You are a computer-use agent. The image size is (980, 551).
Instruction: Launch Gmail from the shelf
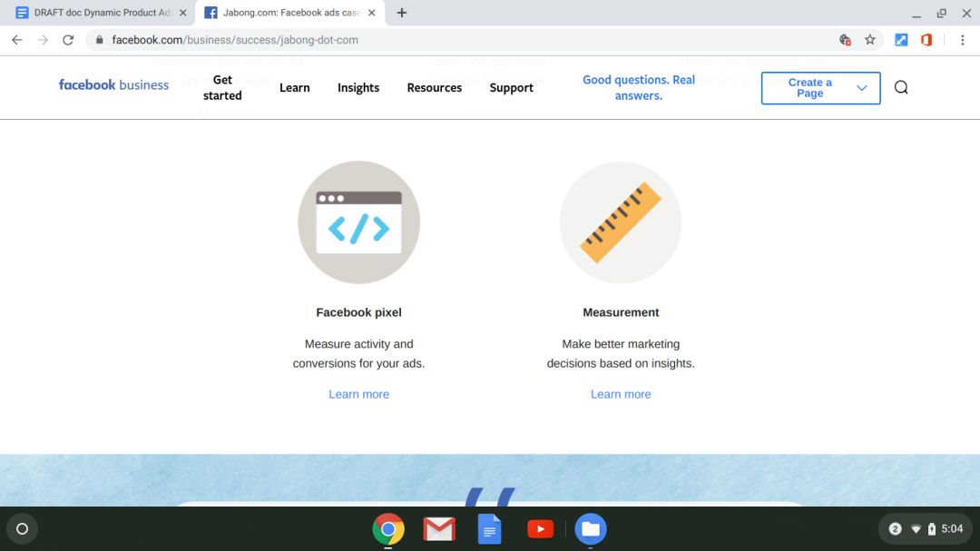[x=439, y=528]
